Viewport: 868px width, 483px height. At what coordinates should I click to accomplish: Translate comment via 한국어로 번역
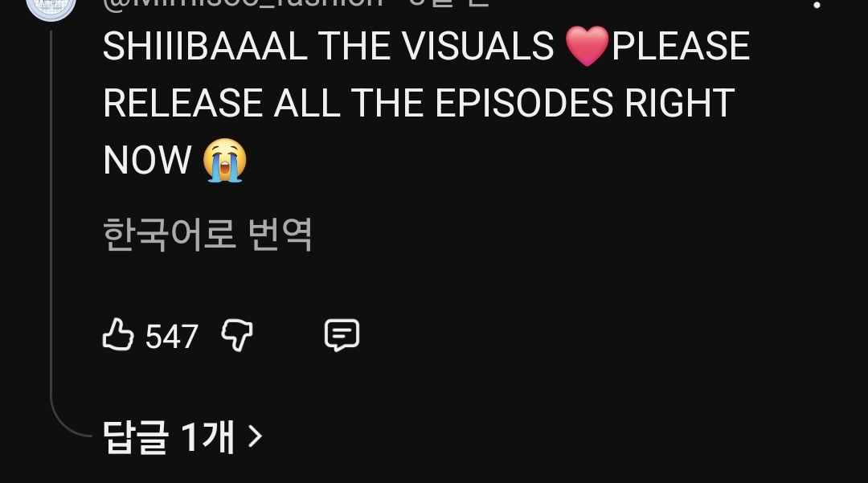click(207, 235)
